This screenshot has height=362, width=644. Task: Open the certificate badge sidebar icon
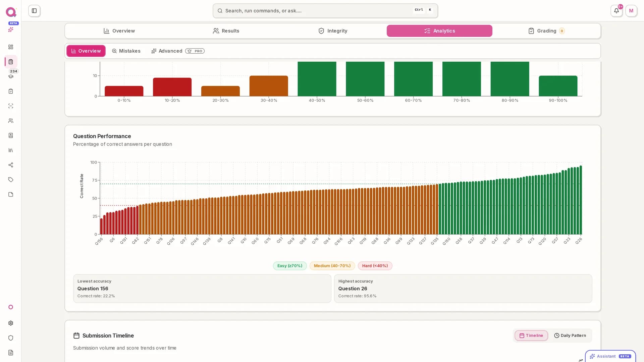point(11,135)
